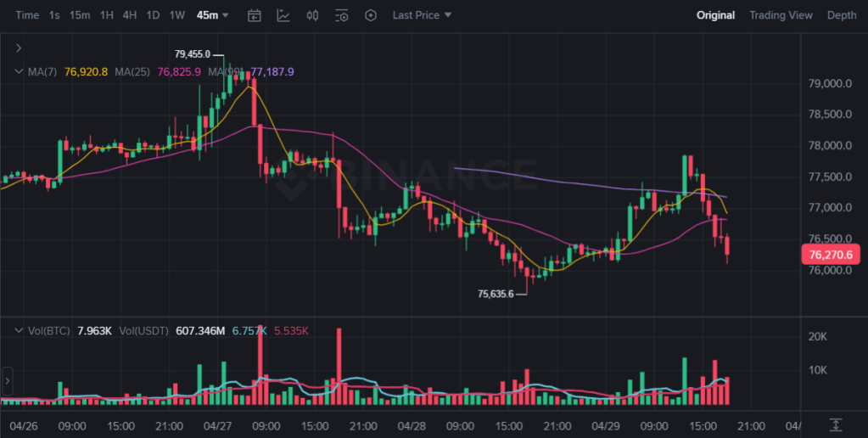Switch chart to 15m interval

coord(80,15)
